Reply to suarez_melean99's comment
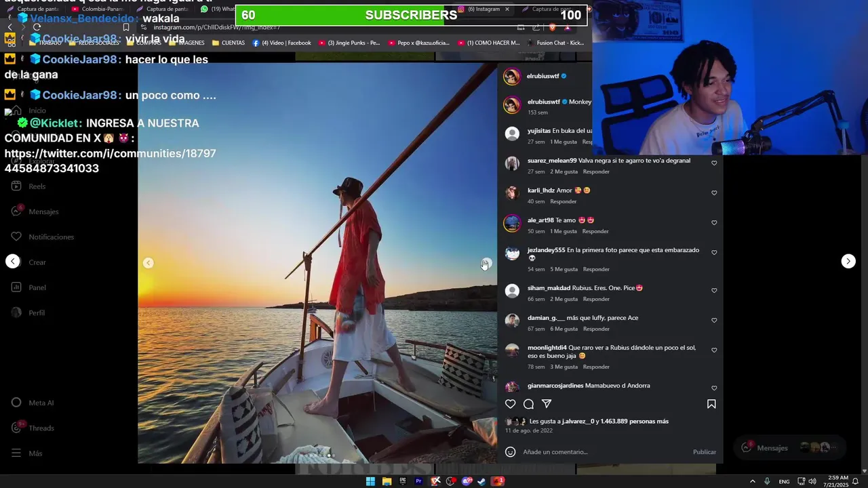The height and width of the screenshot is (488, 868). click(596, 171)
